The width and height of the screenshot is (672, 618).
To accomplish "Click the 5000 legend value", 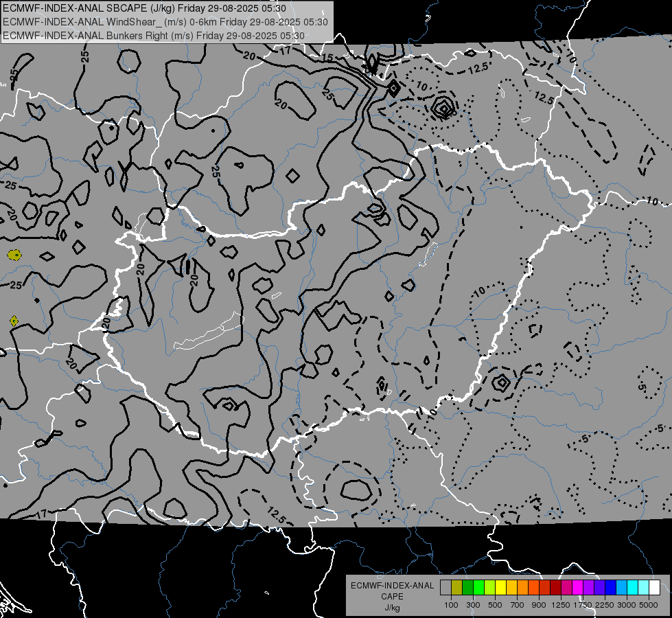I will pos(649,605).
